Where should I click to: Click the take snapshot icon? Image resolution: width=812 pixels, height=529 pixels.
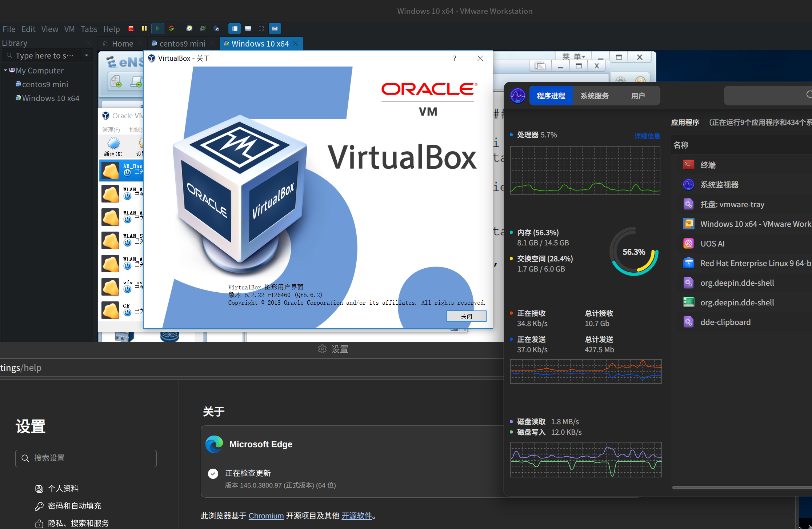(189, 29)
